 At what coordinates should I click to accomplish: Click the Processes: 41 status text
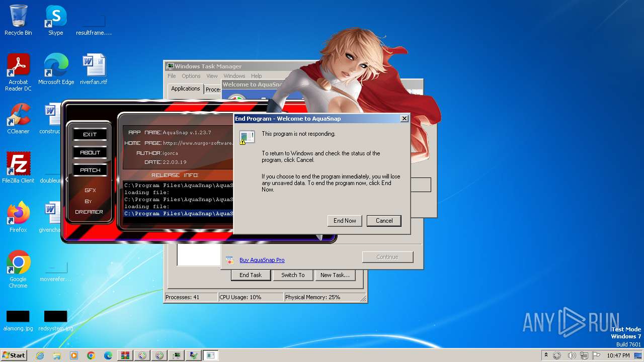[x=191, y=297]
